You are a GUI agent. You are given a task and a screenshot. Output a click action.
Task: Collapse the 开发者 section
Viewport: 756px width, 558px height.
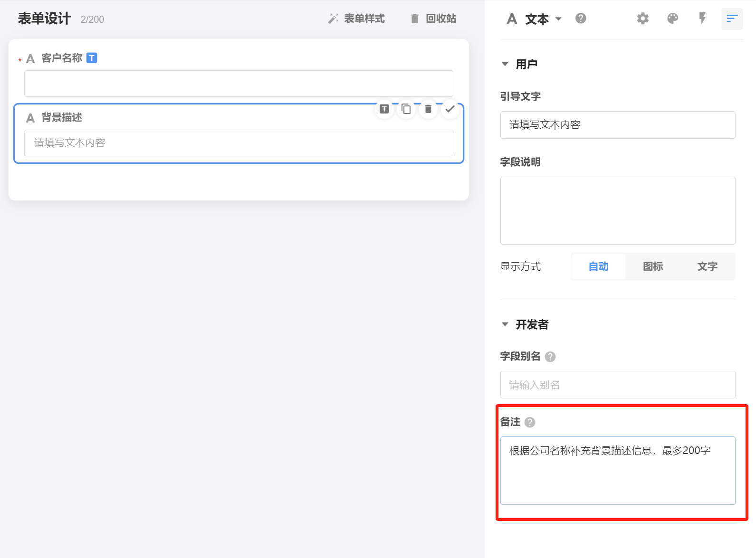[505, 324]
